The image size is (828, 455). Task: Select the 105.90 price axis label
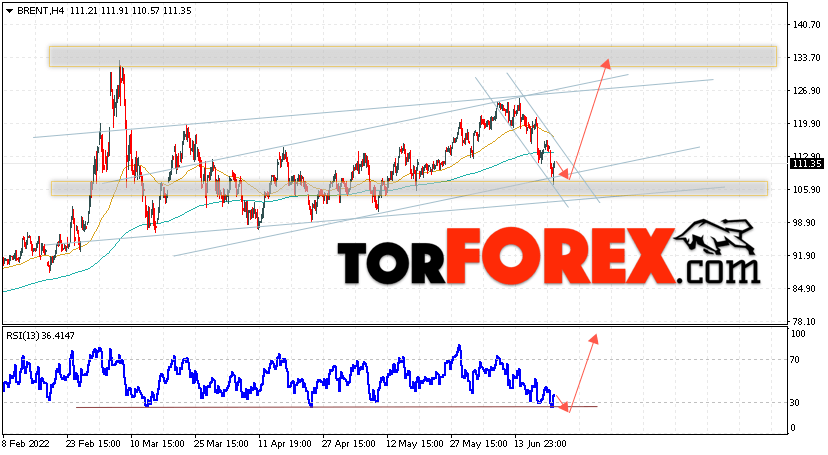(x=806, y=189)
